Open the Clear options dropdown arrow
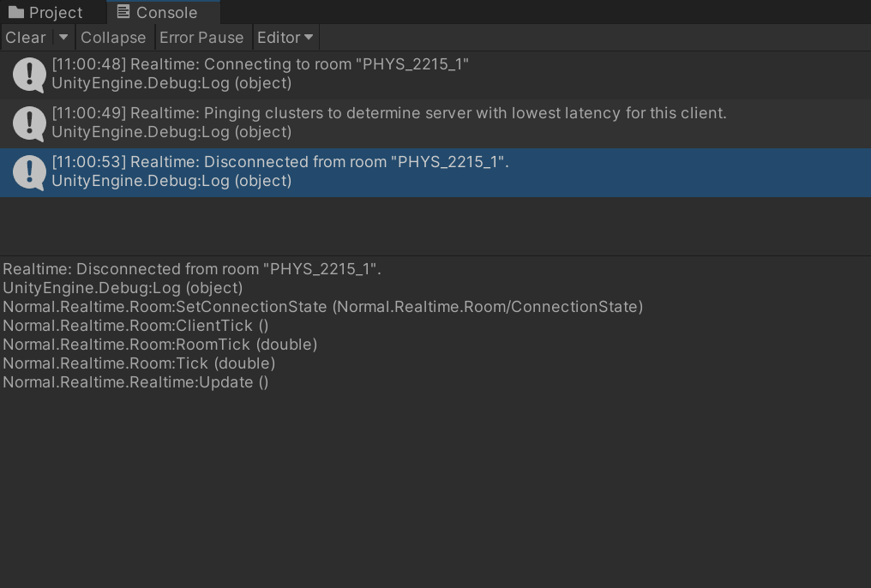The width and height of the screenshot is (871, 588). 63,38
